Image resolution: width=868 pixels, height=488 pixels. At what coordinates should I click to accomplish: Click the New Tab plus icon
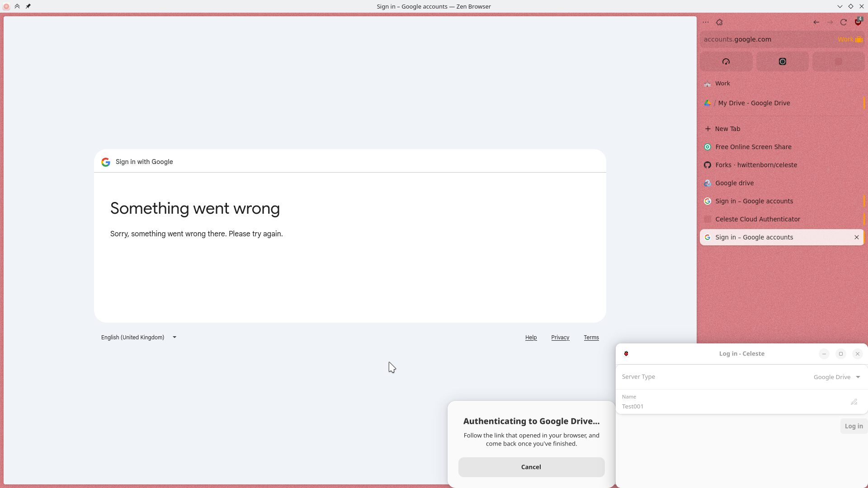(708, 129)
